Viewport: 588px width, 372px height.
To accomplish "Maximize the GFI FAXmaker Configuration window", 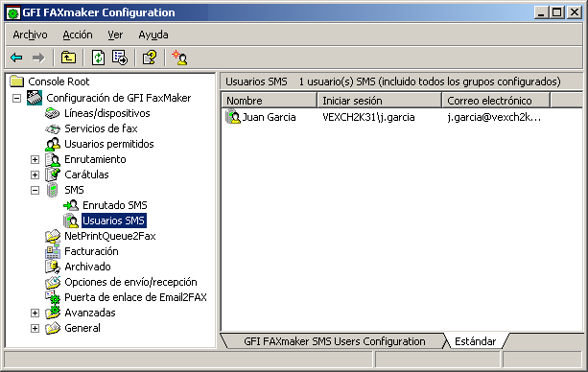I will pyautogui.click(x=557, y=12).
